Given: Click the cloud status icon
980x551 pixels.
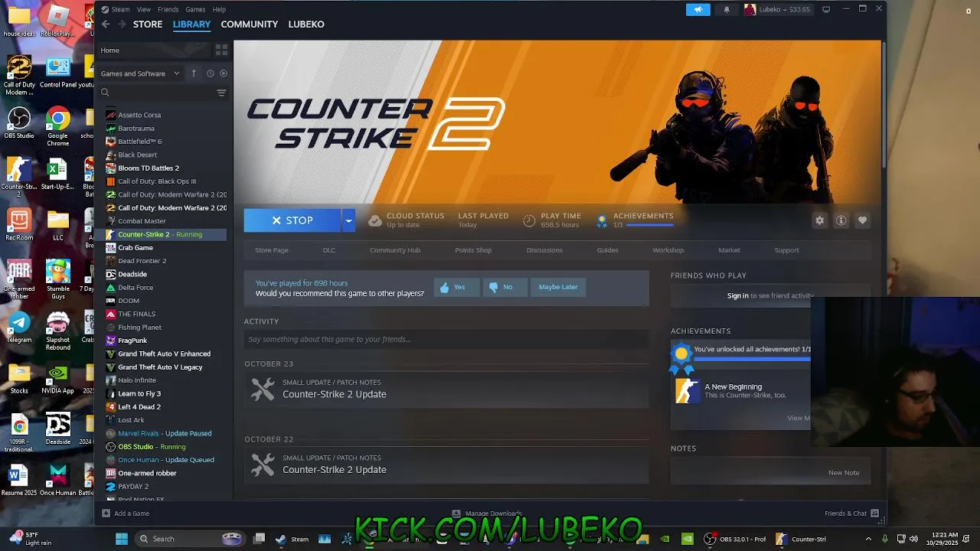Looking at the screenshot, I should point(374,220).
